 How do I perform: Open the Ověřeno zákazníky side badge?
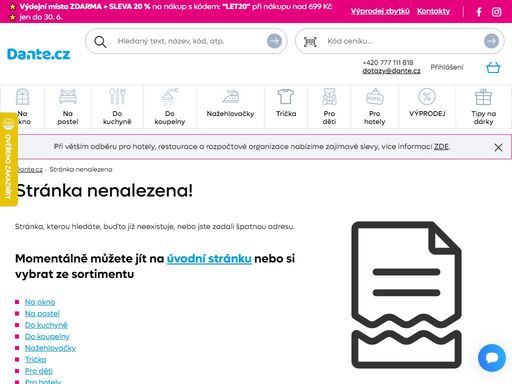pos(8,159)
